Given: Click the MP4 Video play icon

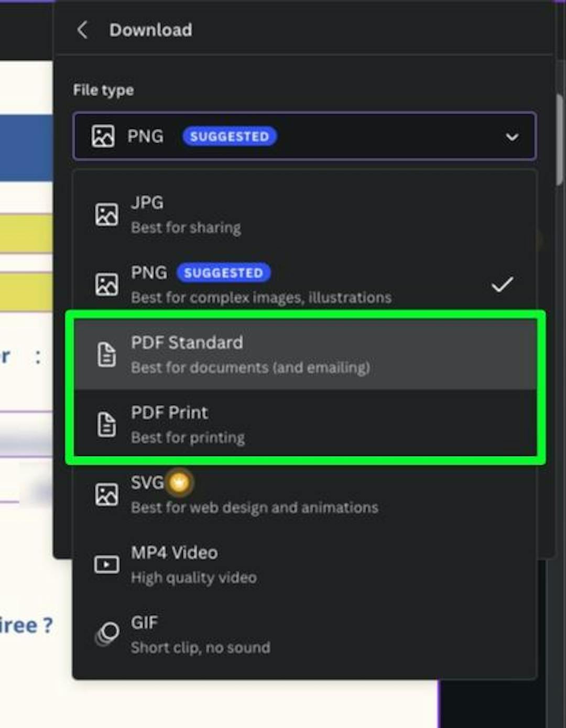Looking at the screenshot, I should (106, 564).
